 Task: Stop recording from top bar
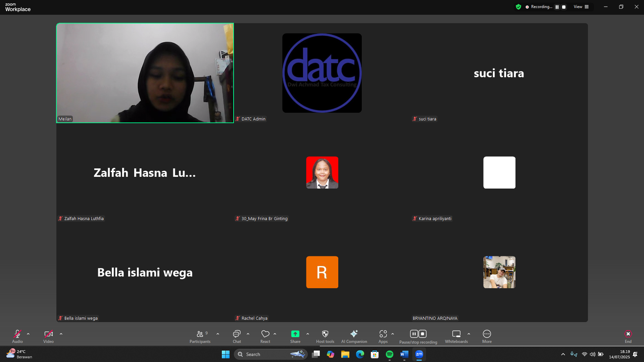point(564,7)
